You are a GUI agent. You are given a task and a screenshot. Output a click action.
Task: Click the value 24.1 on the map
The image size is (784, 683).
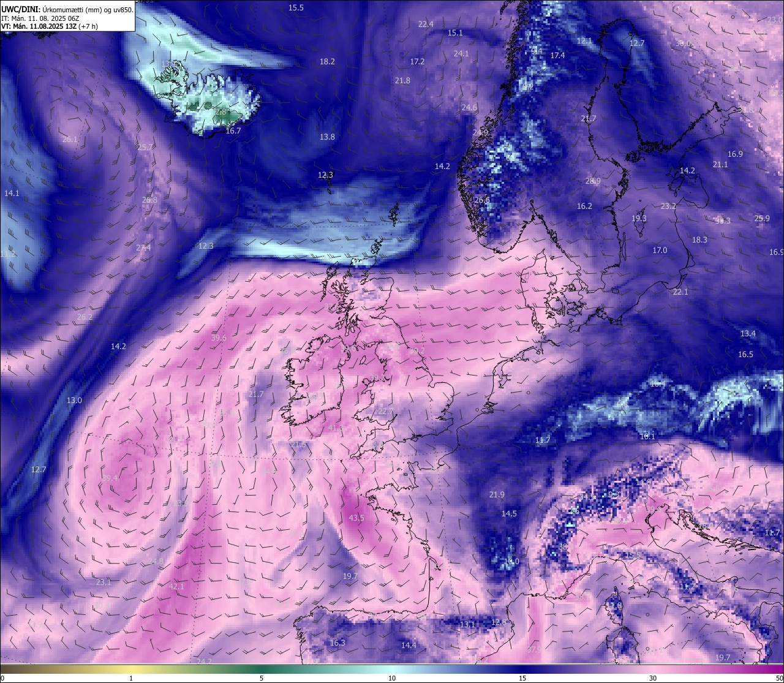tap(461, 53)
